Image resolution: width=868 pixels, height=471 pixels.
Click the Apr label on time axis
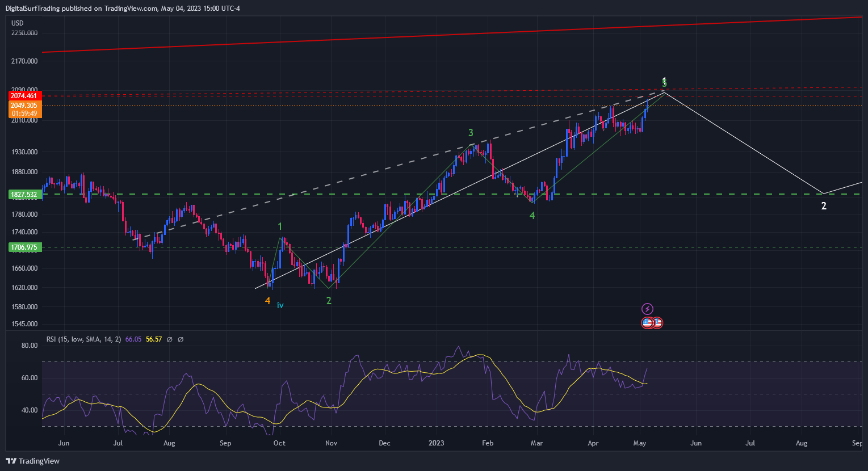593,443
